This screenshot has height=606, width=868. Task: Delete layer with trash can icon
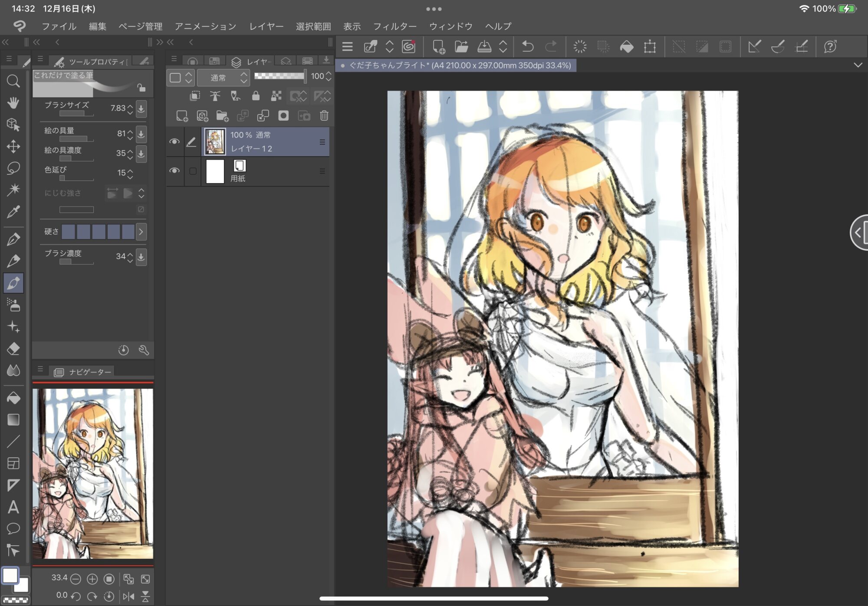tap(324, 115)
